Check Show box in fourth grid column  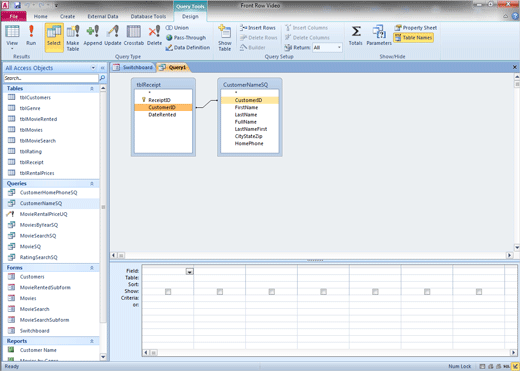pos(323,292)
